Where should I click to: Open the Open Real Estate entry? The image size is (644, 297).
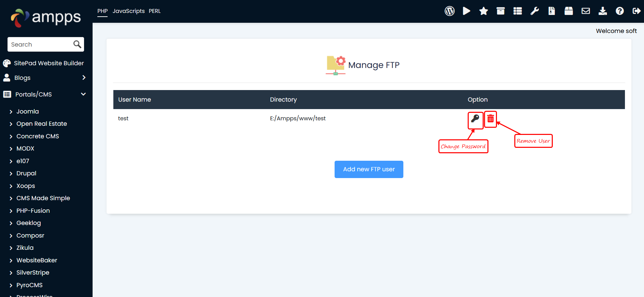(42, 124)
